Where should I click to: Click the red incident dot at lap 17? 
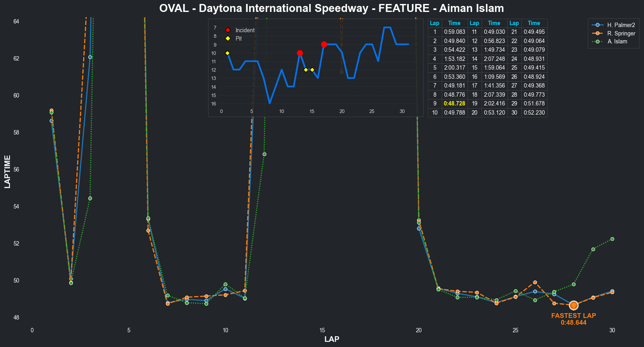(x=324, y=44)
